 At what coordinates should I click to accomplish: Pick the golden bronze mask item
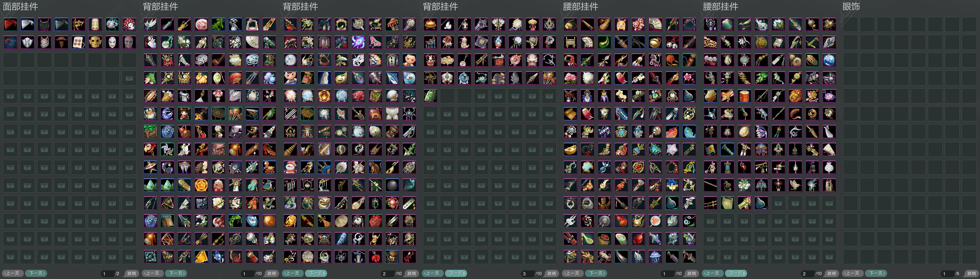pos(95,43)
